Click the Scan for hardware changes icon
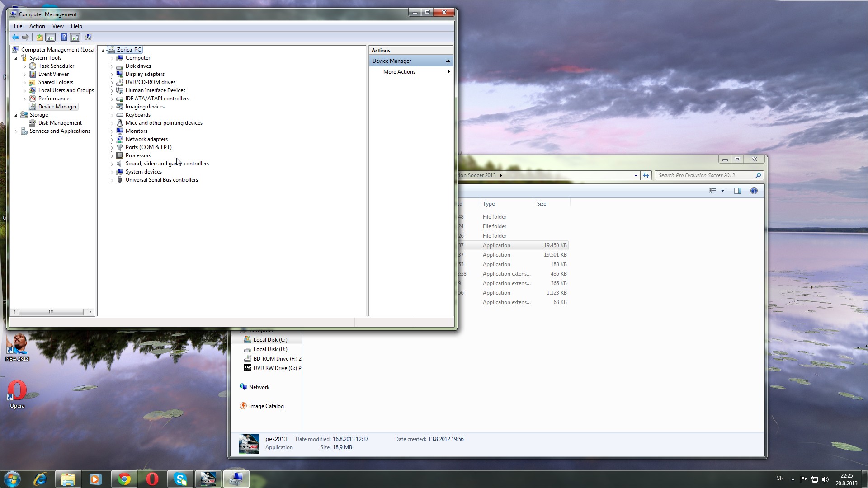The height and width of the screenshot is (488, 868). point(89,38)
